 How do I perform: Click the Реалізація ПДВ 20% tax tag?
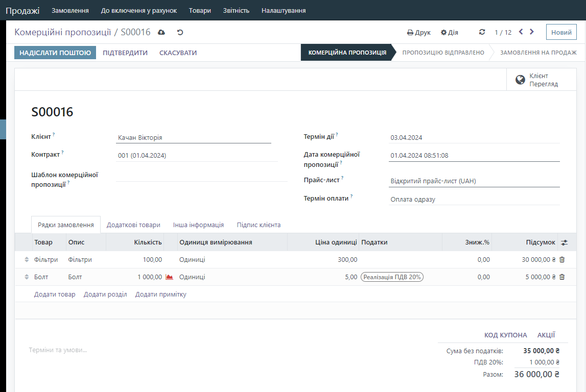click(x=392, y=277)
